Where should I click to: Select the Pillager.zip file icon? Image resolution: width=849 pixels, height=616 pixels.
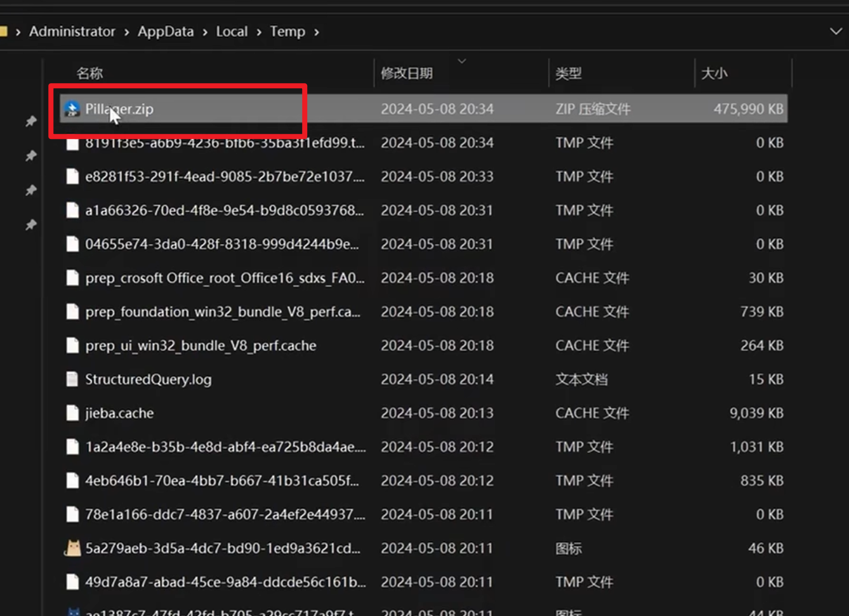click(72, 109)
